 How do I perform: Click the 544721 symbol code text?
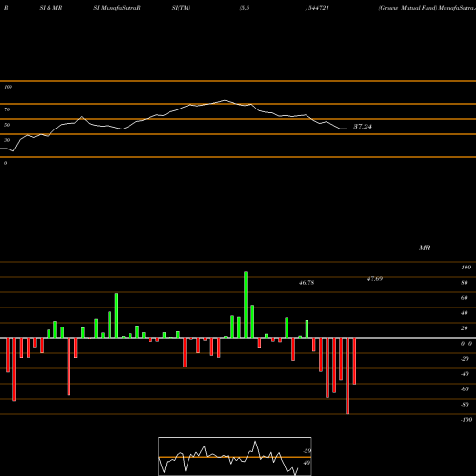[x=317, y=8]
